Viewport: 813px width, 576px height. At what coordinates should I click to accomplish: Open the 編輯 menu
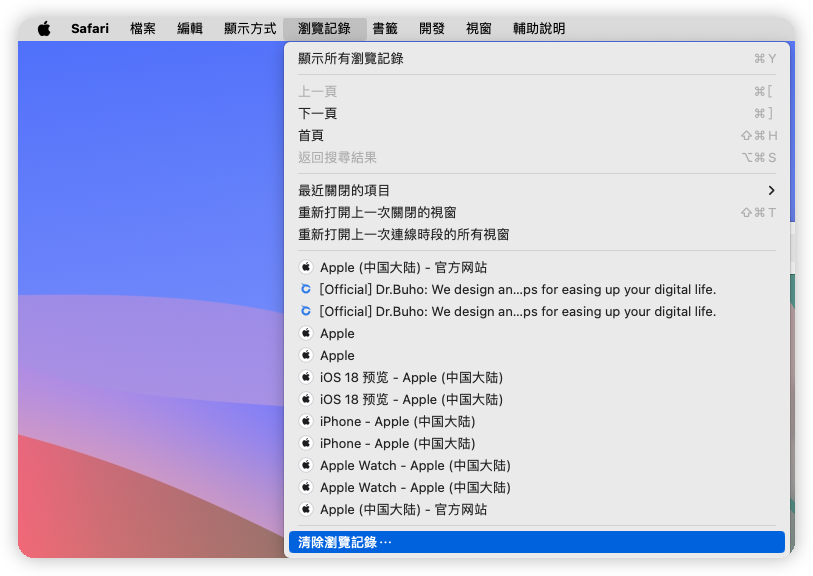click(190, 29)
